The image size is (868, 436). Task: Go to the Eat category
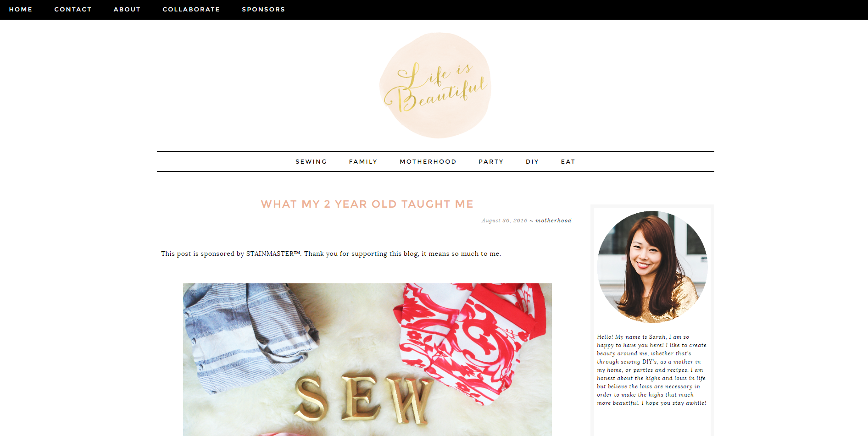568,162
